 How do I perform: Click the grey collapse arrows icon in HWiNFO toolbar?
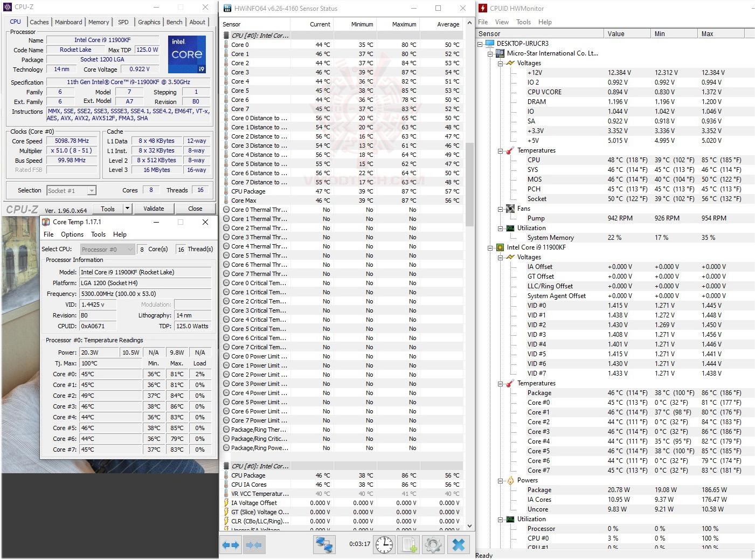(253, 545)
